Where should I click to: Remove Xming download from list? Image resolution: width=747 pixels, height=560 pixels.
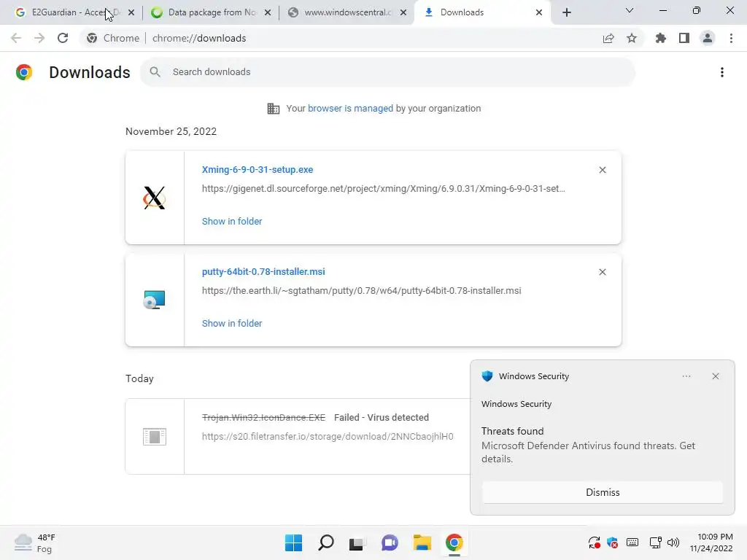[x=602, y=170]
